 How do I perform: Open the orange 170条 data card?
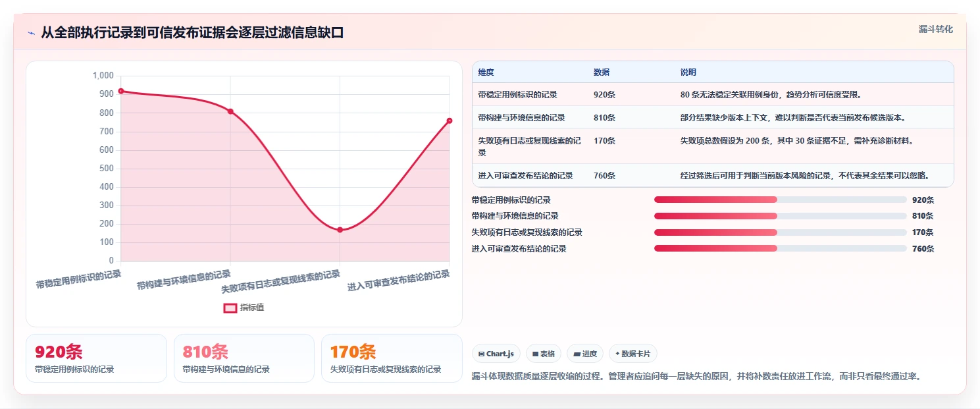392,358
